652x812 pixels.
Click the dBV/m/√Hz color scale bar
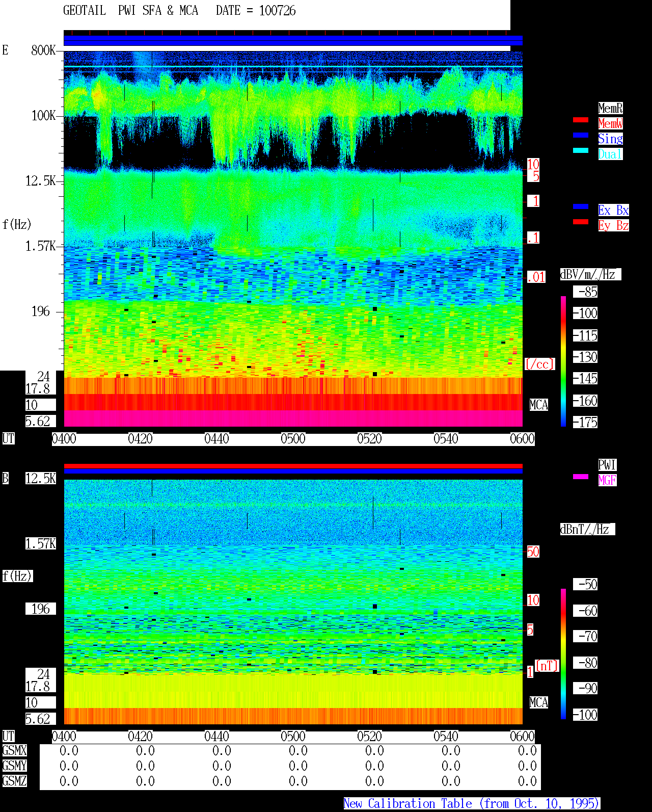point(563,361)
